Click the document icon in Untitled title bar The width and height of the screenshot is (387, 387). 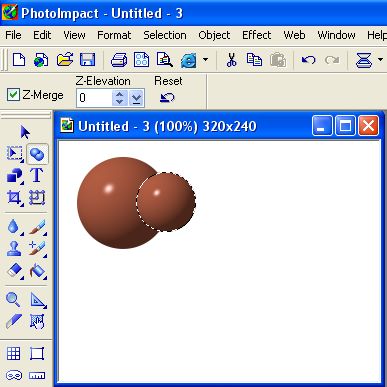tap(67, 126)
